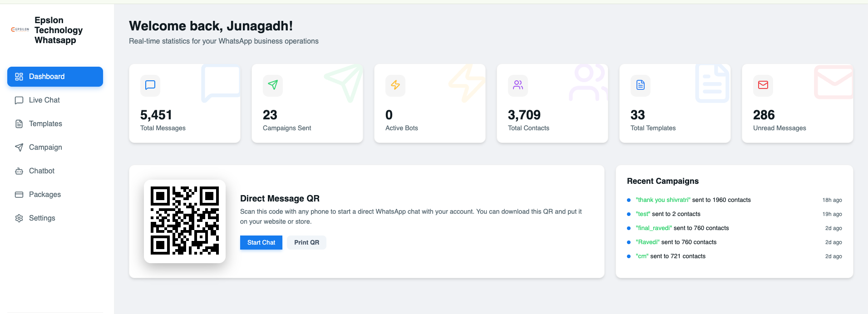Click the Campaign paper plane icon
The height and width of the screenshot is (314, 868).
click(19, 147)
